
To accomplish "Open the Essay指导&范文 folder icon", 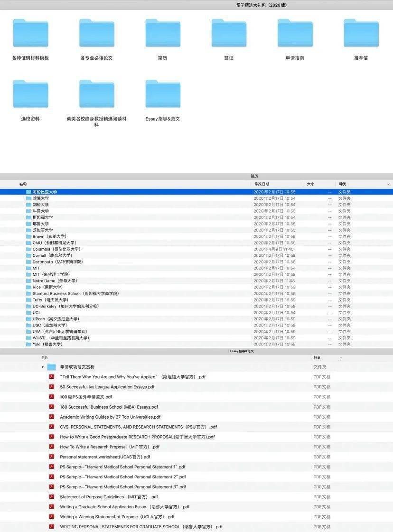I will [163, 94].
